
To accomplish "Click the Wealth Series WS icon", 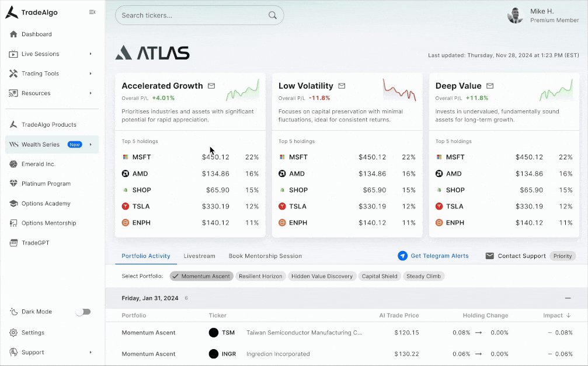I will pos(13,144).
